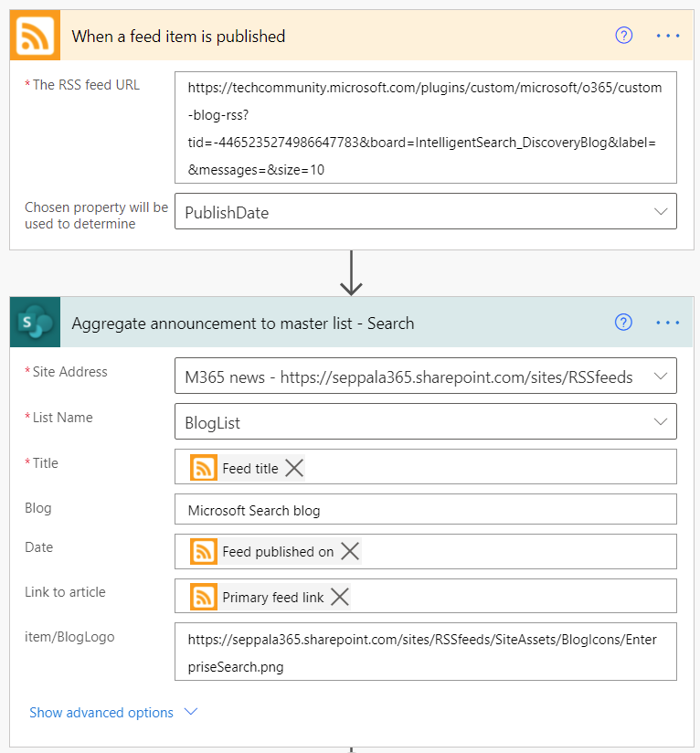The image size is (700, 753).
Task: Open help for the SharePoint aggregate action
Action: [x=624, y=322]
